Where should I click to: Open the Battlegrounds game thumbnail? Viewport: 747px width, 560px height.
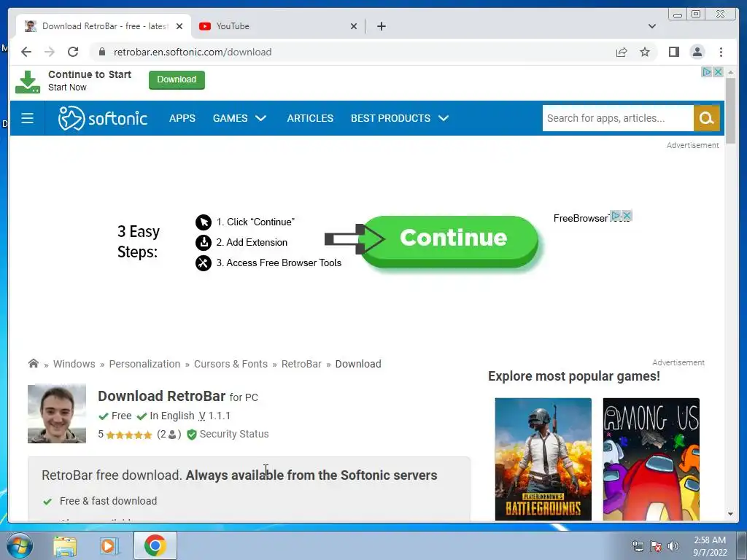point(543,459)
